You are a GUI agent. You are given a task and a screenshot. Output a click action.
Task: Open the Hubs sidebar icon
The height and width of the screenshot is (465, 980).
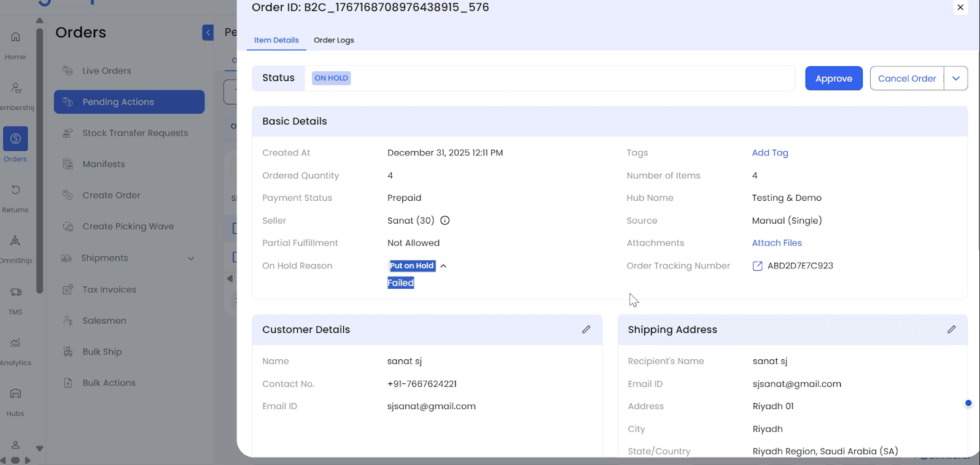15,394
